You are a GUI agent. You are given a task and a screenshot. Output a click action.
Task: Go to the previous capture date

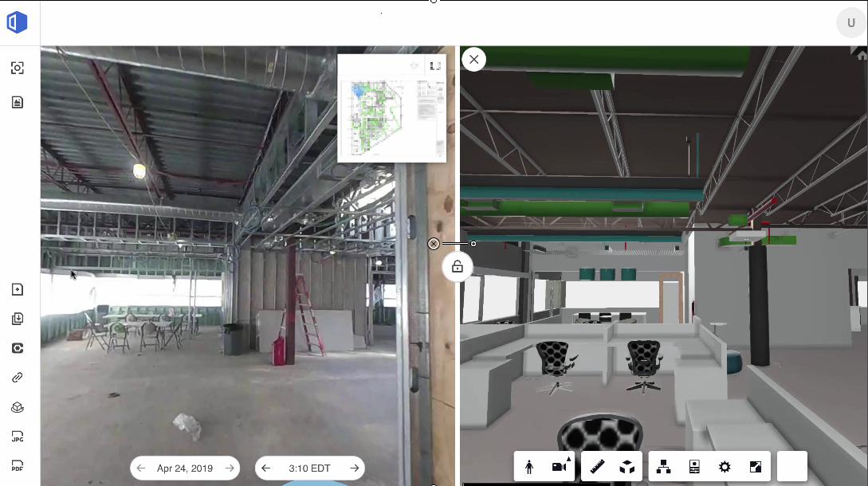pyautogui.click(x=142, y=468)
